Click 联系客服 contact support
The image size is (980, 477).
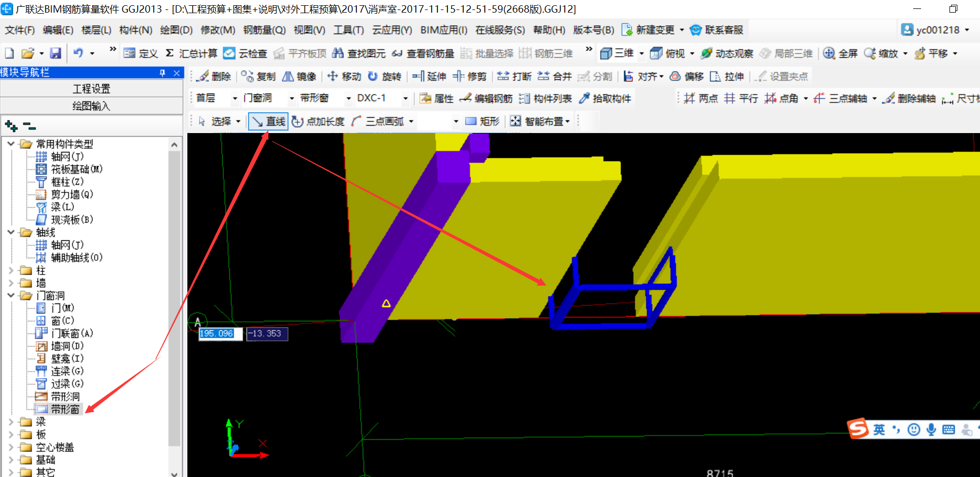coord(717,30)
